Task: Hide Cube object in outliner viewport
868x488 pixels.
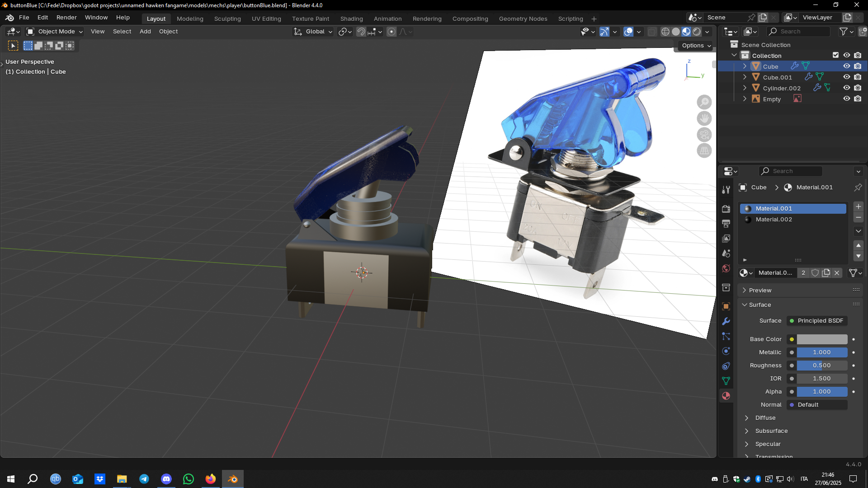Action: (x=847, y=66)
